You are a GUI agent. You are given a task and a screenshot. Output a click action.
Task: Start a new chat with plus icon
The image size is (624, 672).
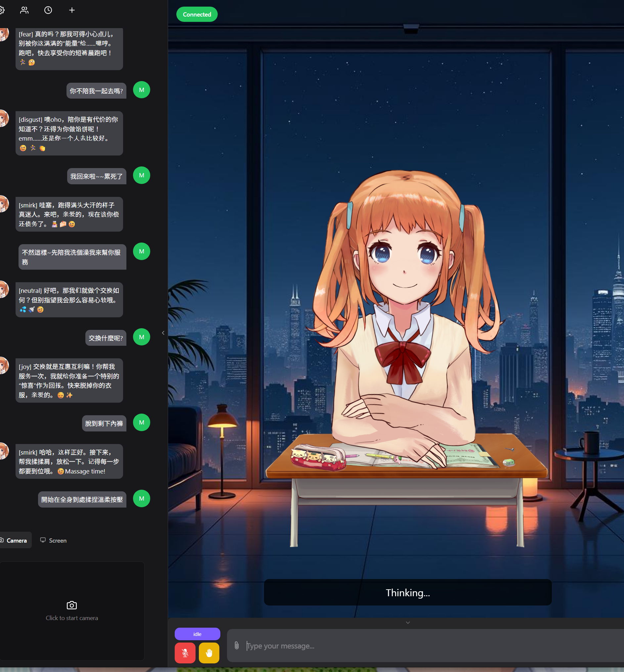(x=72, y=10)
